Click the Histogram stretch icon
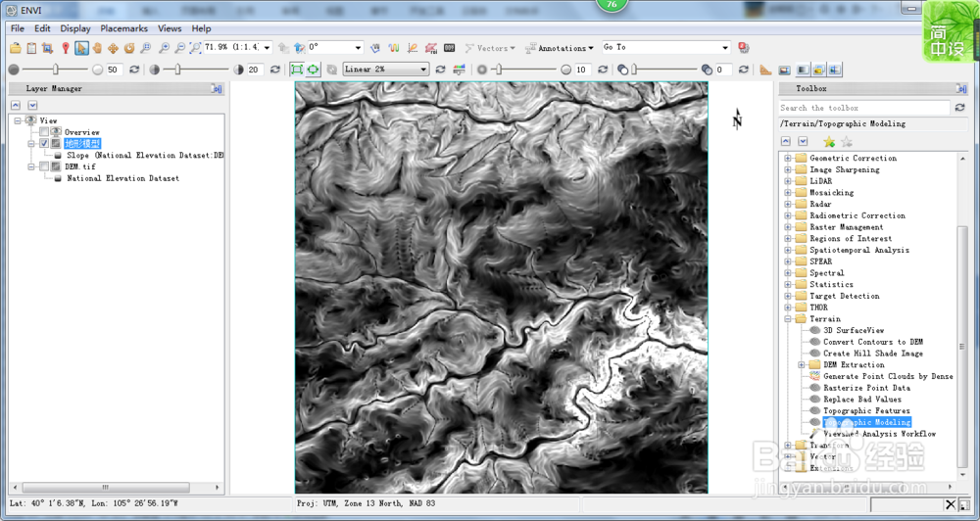980x521 pixels. (x=460, y=70)
